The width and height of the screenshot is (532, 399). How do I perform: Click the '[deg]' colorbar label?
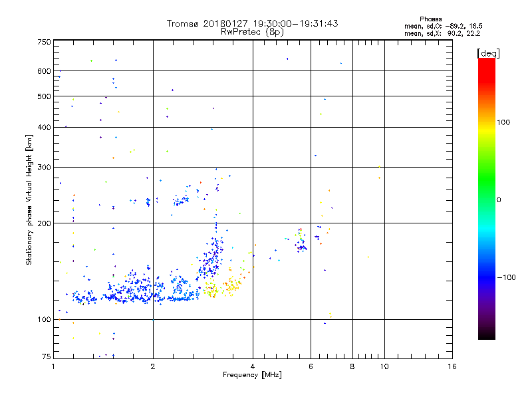coord(488,53)
